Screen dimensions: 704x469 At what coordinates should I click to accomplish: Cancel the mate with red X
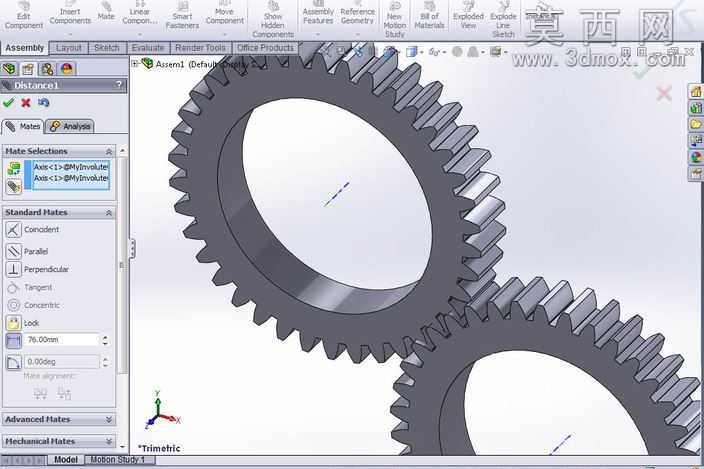(26, 103)
